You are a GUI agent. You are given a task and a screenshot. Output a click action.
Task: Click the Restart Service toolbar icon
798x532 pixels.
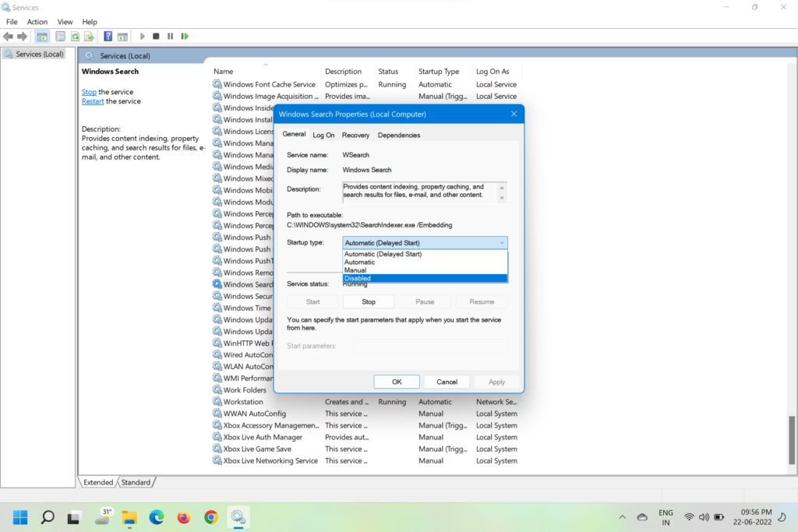[x=185, y=37]
